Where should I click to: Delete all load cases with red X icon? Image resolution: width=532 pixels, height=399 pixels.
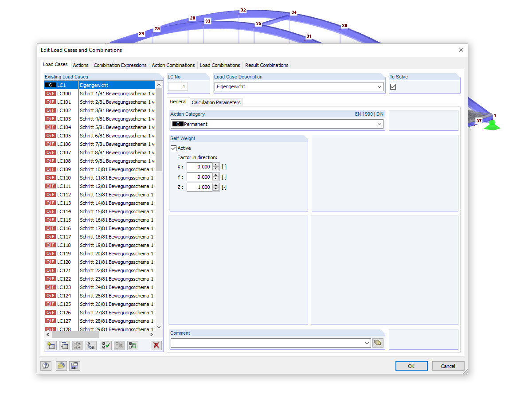(156, 345)
